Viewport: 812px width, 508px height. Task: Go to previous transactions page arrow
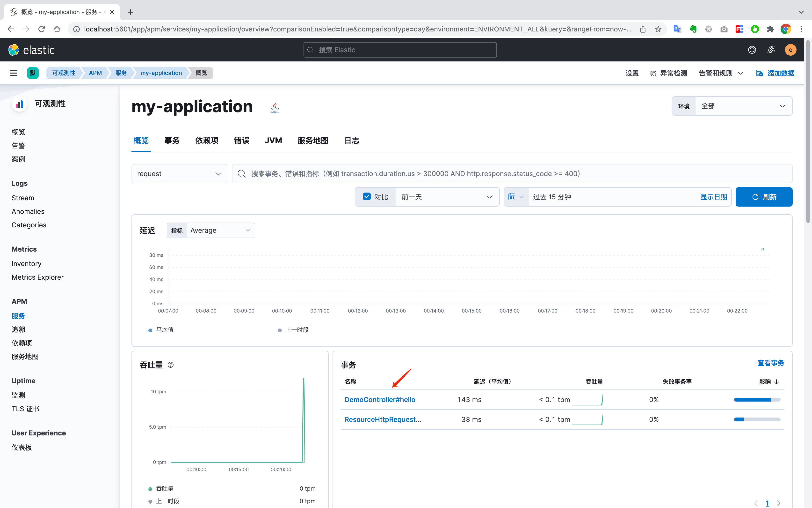[756, 503]
